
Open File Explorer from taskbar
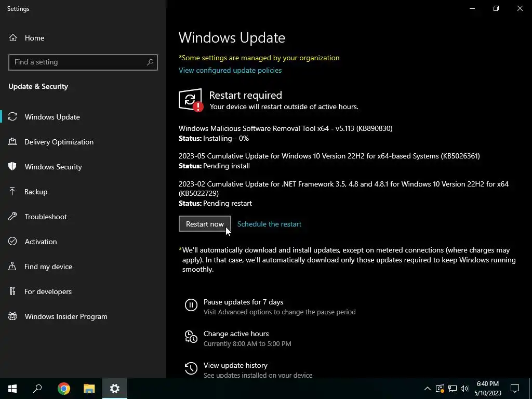[89, 389]
